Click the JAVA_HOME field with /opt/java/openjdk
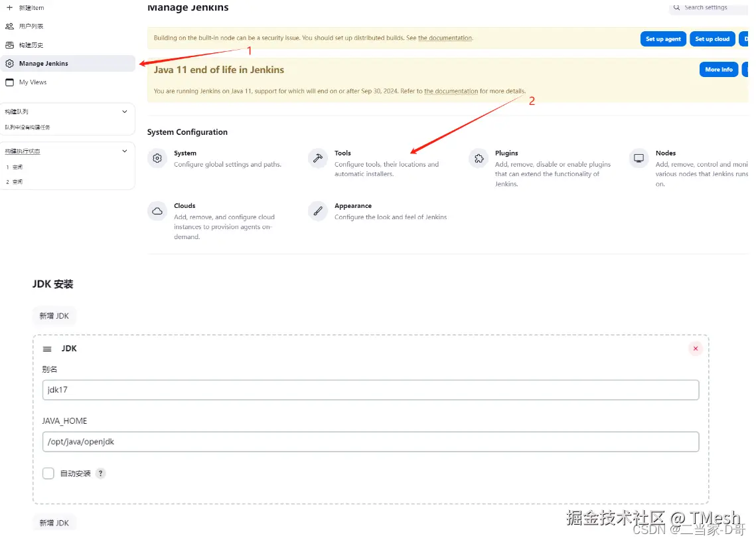Viewport: 756px width, 542px height. pyautogui.click(x=370, y=442)
